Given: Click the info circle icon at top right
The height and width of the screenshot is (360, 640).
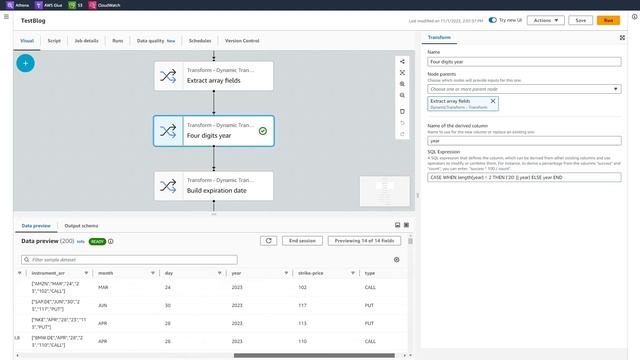Looking at the screenshot, I should click(x=634, y=17).
